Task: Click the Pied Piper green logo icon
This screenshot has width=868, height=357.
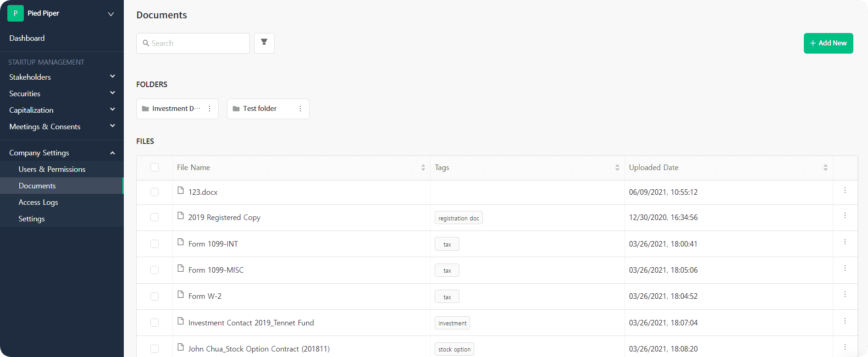Action: tap(16, 13)
